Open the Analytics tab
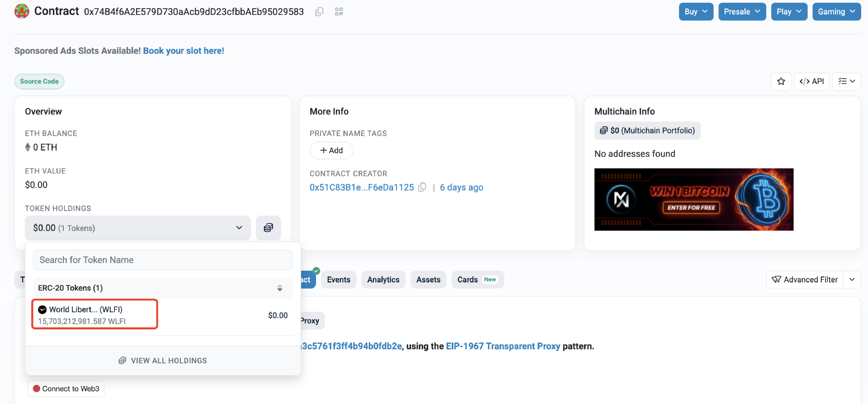The height and width of the screenshot is (404, 868). (383, 280)
